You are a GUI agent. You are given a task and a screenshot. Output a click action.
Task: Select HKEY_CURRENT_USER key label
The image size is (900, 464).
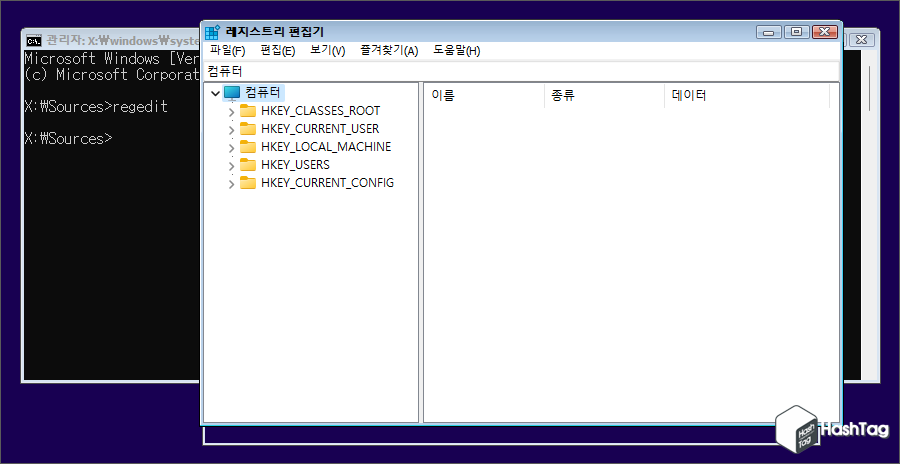click(320, 129)
